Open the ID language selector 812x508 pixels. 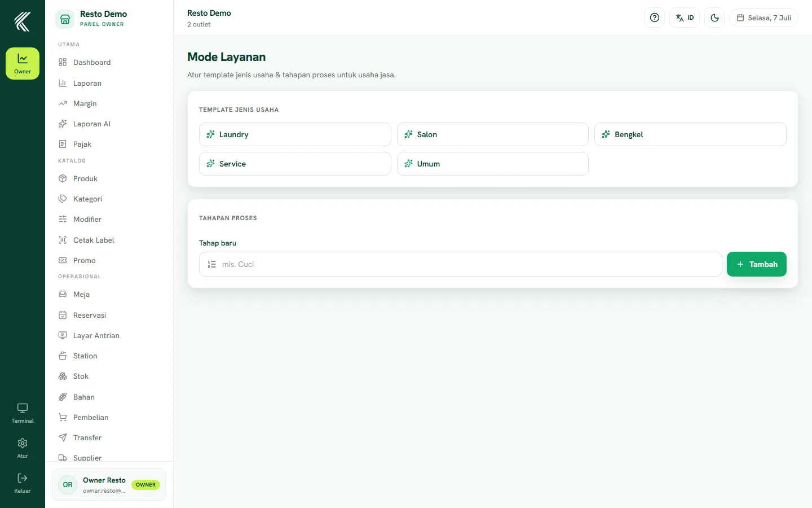[x=685, y=17]
